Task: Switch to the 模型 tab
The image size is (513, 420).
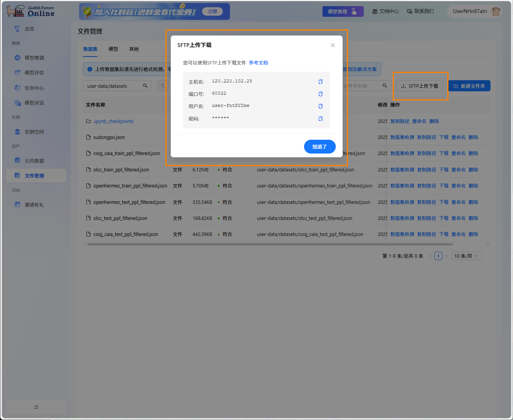Action: 113,49
